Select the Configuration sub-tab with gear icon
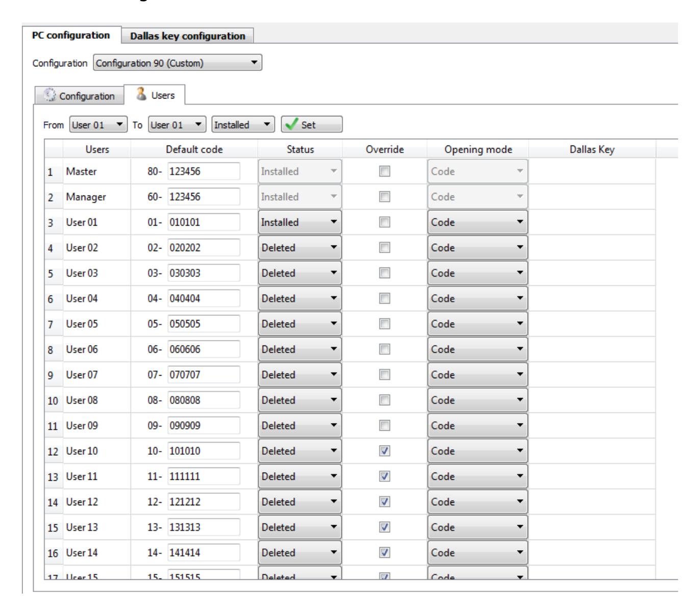This screenshot has height=615, width=700. click(79, 96)
